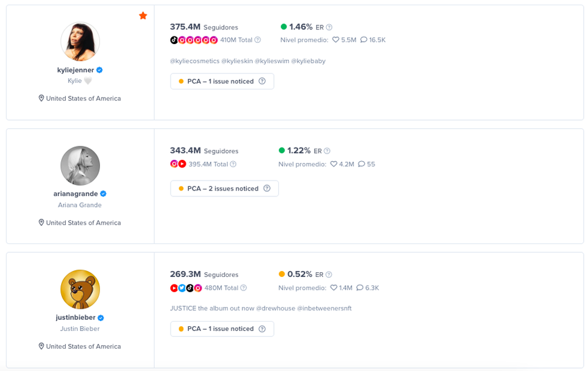
Task: Open justinbieber's Twitter account icon
Action: (x=182, y=288)
